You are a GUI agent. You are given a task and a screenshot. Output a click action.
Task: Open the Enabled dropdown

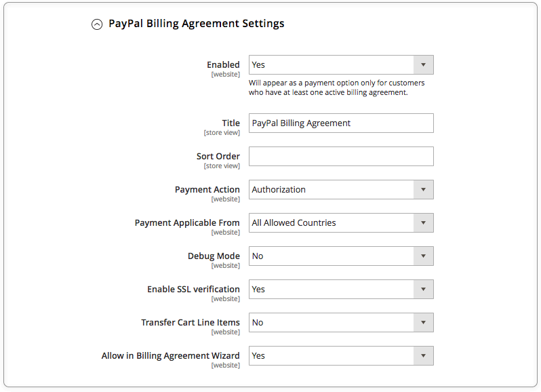[332, 65]
